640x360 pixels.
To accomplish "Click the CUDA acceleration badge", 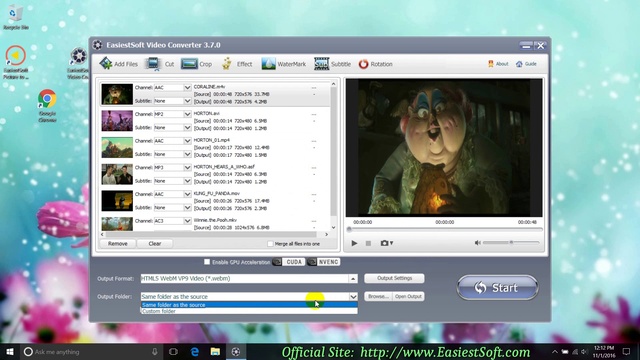I will 289,262.
